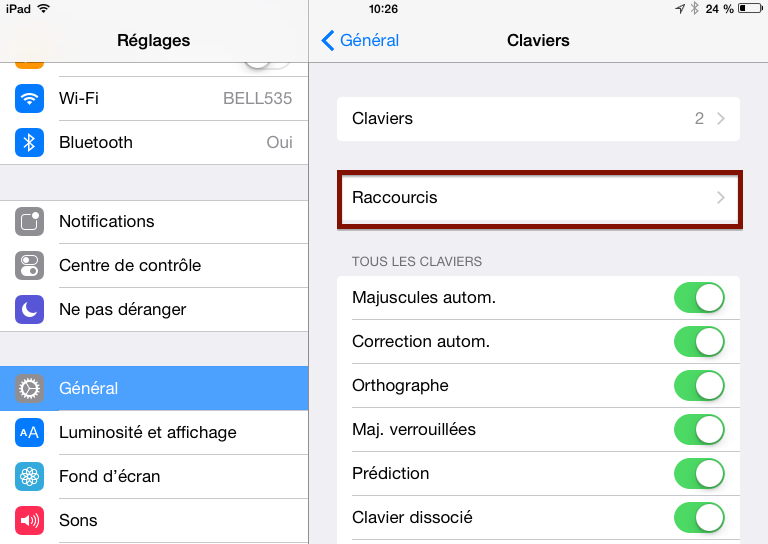768x544 pixels.
Task: Tap the Centre de contrôle icon
Action: tap(30, 265)
